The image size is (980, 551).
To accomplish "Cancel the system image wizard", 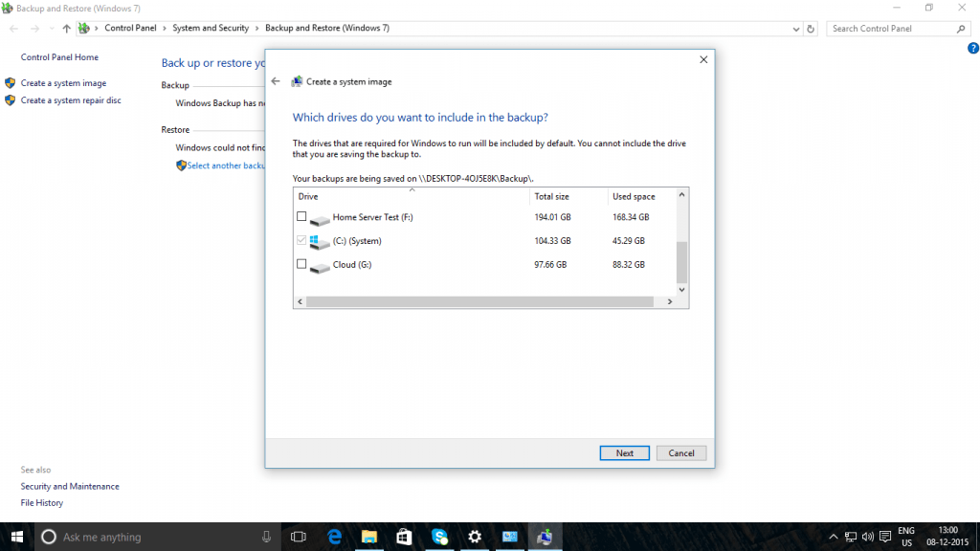I will (x=680, y=452).
